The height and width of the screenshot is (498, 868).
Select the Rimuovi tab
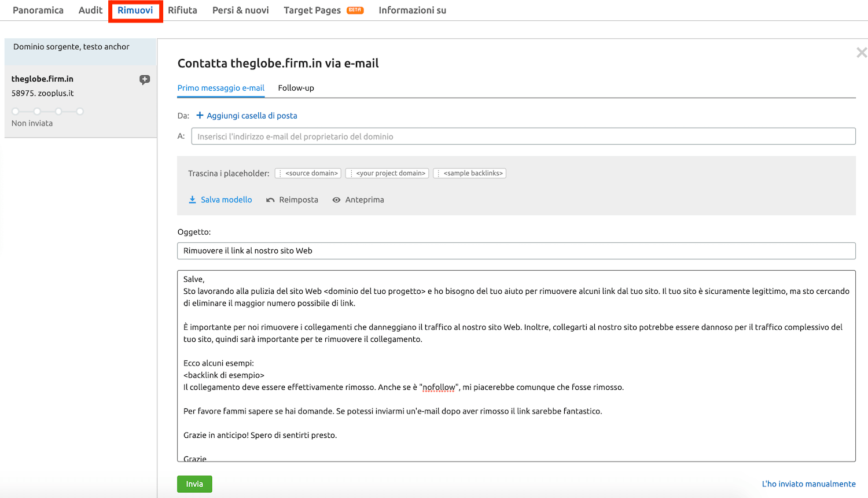[135, 10]
